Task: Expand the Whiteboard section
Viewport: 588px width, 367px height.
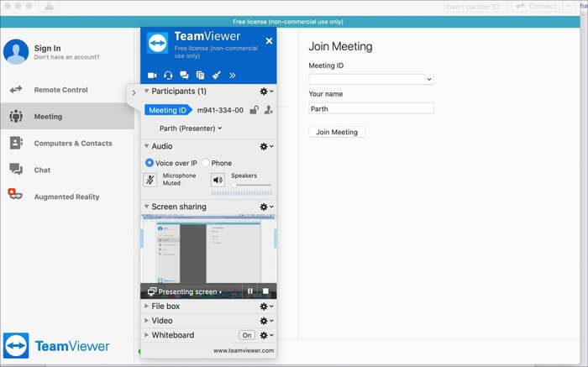Action: pyautogui.click(x=146, y=335)
